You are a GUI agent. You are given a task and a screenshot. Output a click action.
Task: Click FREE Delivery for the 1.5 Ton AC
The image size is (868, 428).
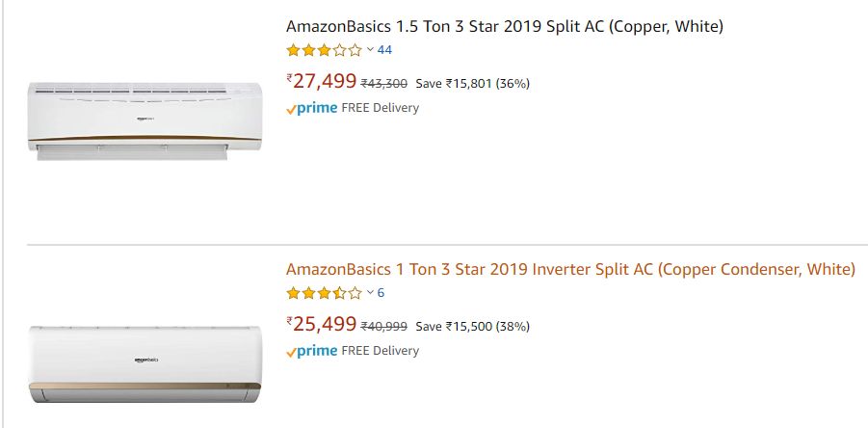coord(381,108)
